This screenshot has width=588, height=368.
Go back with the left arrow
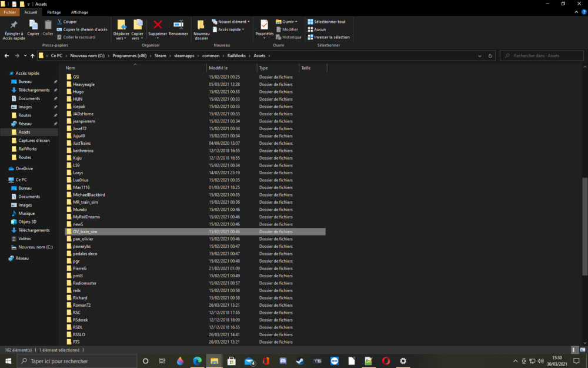click(x=6, y=55)
